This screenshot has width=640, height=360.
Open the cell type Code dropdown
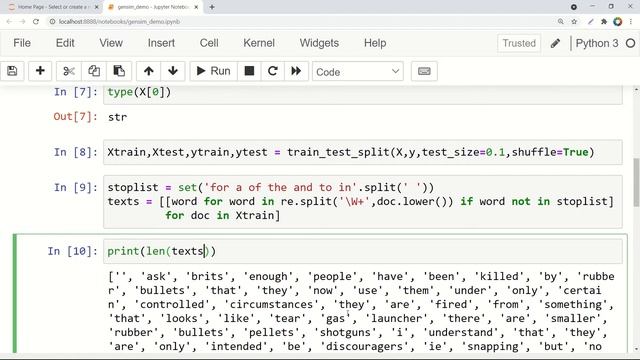(358, 72)
